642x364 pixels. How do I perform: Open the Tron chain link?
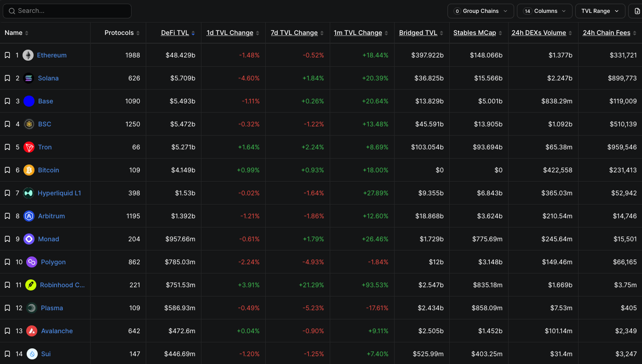click(x=45, y=147)
